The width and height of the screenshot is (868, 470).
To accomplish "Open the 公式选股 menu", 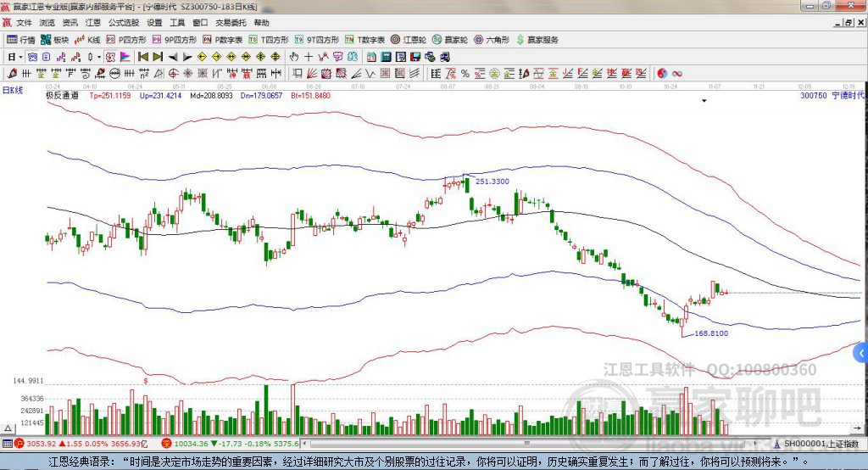I will (124, 23).
